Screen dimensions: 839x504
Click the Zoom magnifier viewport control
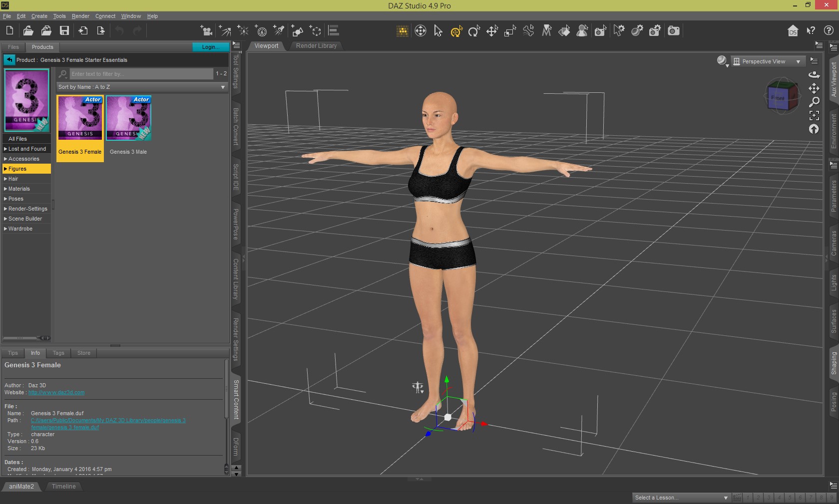tap(814, 102)
